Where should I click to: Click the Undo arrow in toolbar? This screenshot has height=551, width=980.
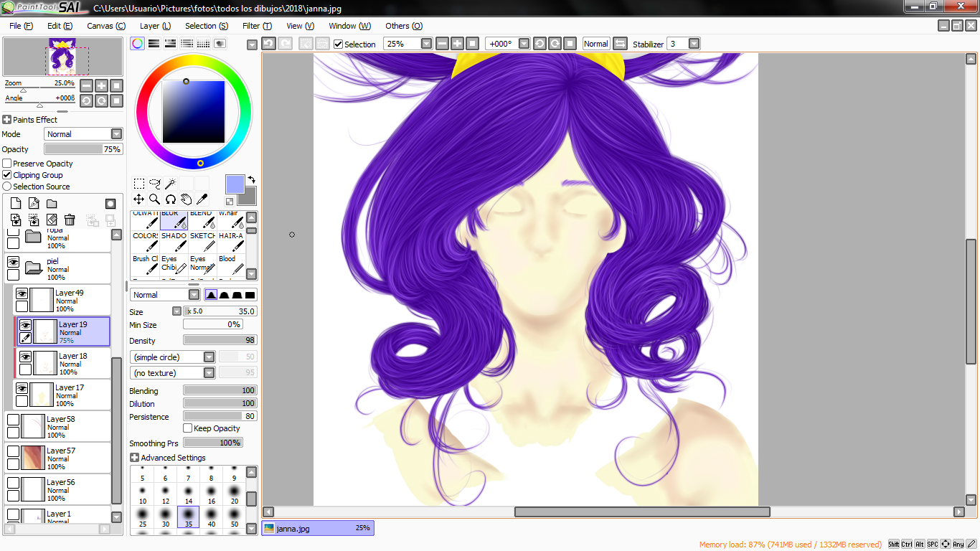pyautogui.click(x=268, y=44)
